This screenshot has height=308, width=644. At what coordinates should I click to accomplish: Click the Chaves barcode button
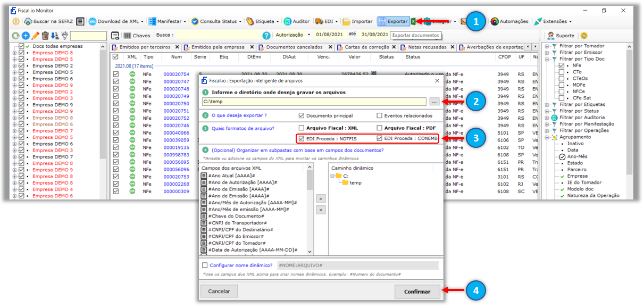pos(137,36)
